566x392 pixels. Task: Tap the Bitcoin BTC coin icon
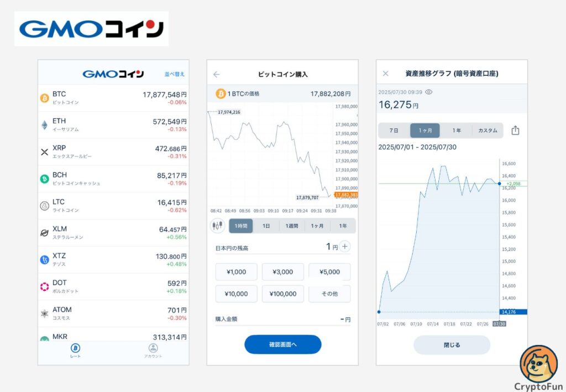click(x=45, y=98)
